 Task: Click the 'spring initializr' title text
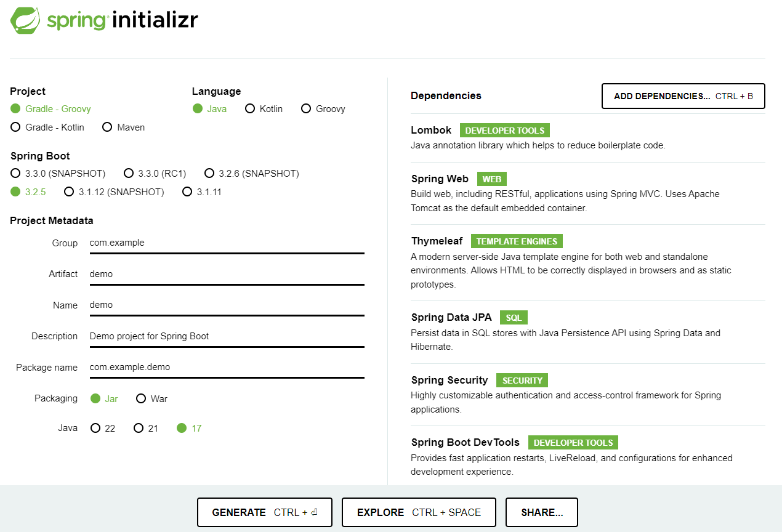tap(123, 20)
